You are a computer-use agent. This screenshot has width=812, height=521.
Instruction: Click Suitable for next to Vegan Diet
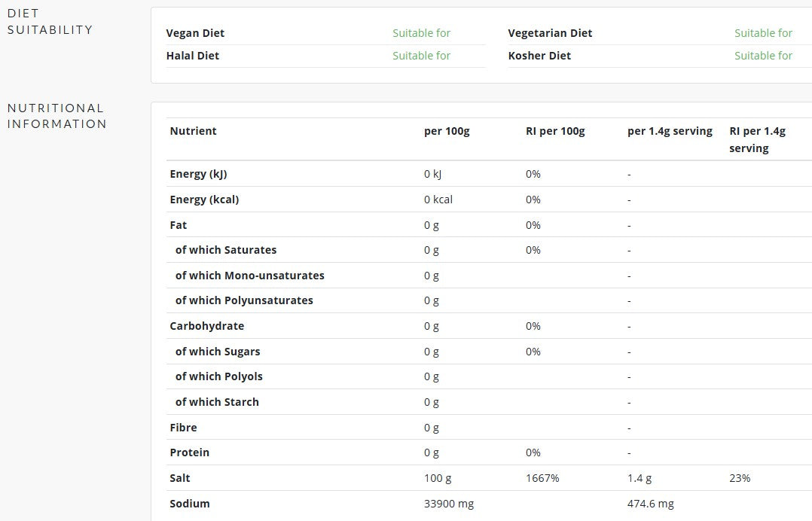click(422, 33)
